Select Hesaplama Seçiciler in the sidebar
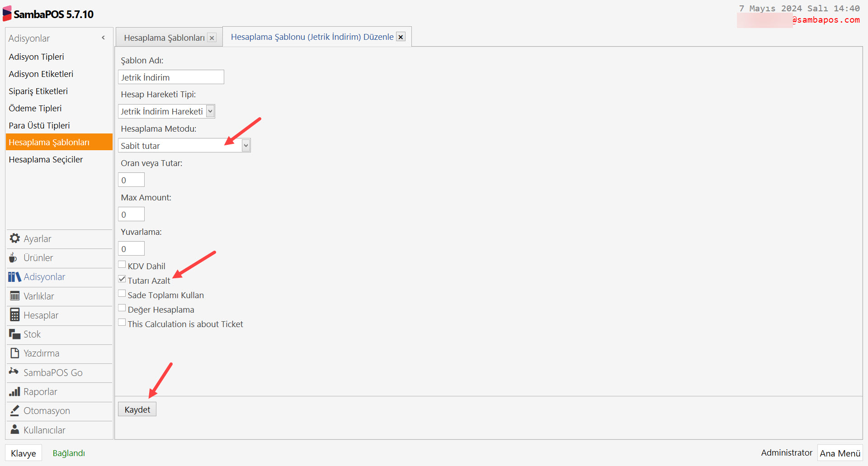The width and height of the screenshot is (868, 466). (x=46, y=160)
